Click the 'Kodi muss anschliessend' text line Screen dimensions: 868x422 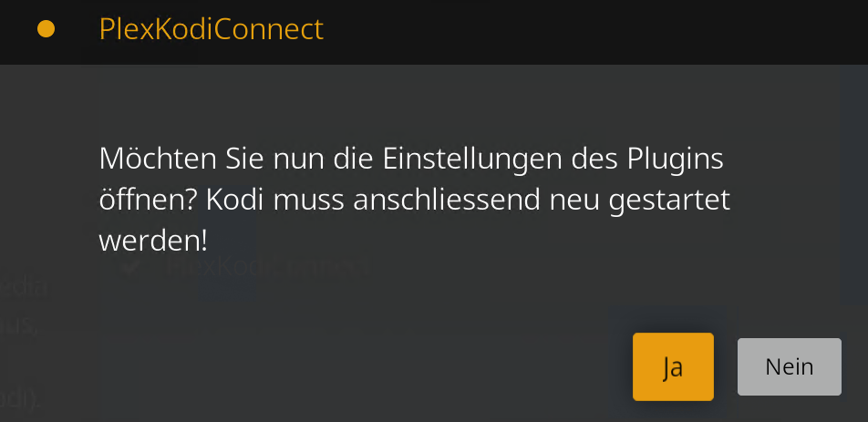tap(415, 200)
